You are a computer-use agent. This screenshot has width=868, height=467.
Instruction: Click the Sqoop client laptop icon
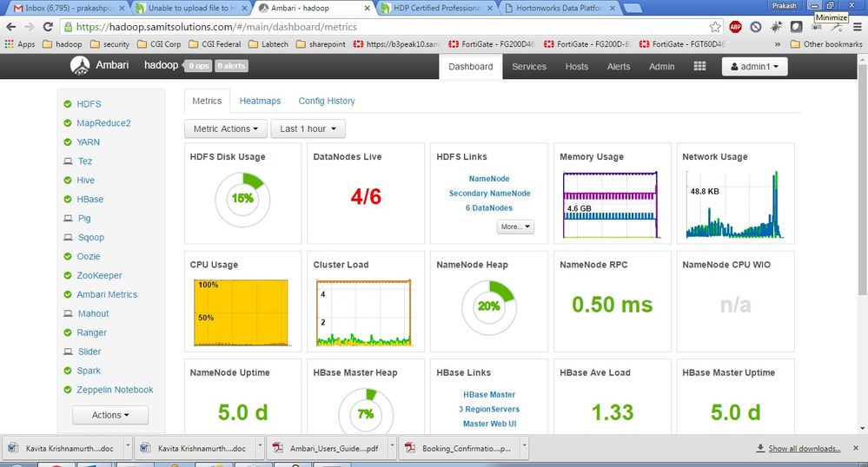click(x=68, y=237)
